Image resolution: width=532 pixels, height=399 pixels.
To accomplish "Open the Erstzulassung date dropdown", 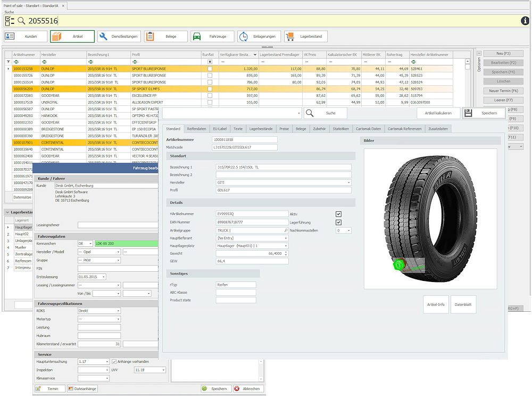I will 104,277.
